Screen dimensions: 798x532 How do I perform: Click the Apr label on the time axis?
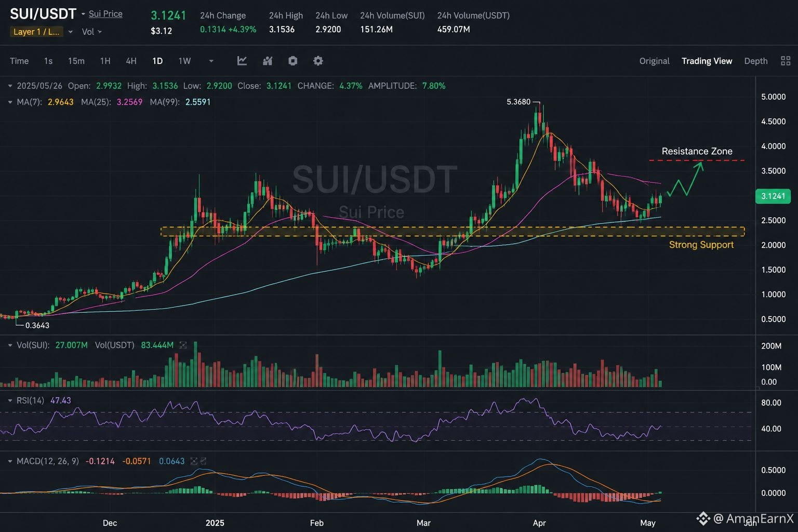pyautogui.click(x=539, y=523)
